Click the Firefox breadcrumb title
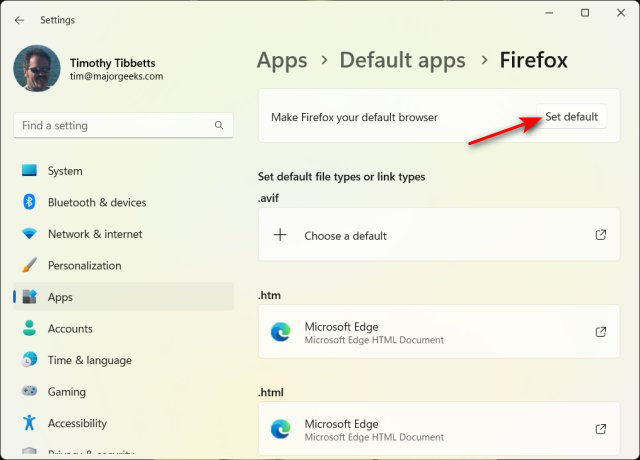Image resolution: width=640 pixels, height=460 pixels. pyautogui.click(x=533, y=60)
